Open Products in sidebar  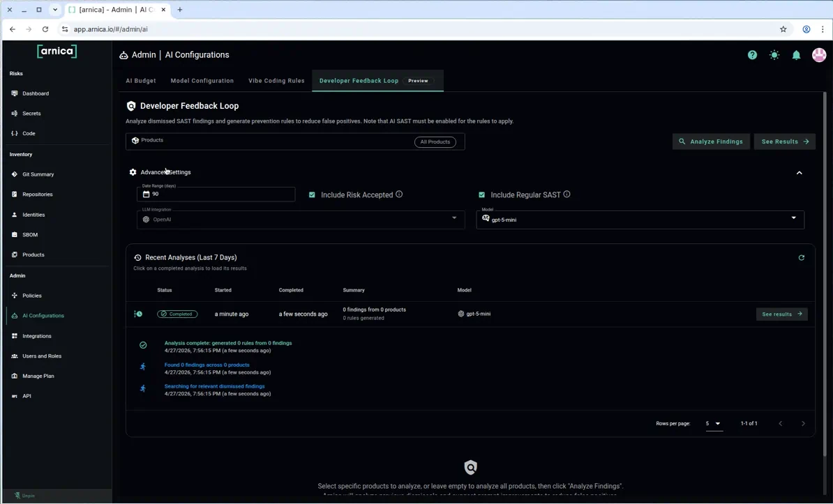(33, 255)
